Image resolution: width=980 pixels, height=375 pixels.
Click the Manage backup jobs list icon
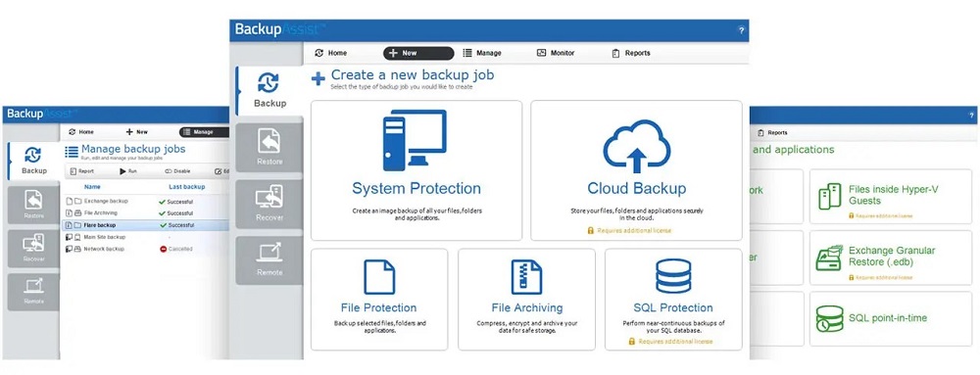72,151
